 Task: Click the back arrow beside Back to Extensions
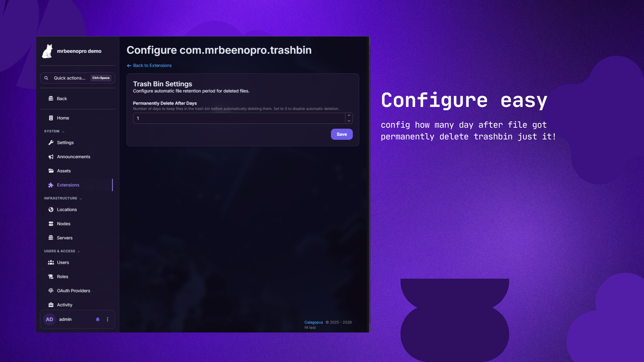click(x=129, y=66)
